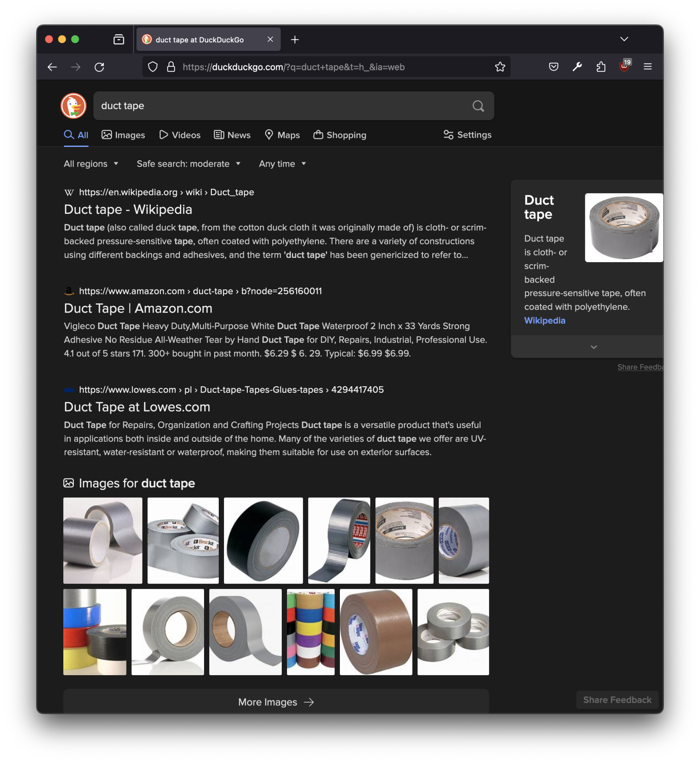Screen dimensions: 700x762
Task: Click the DuckDuckGo logo next to search box
Action: point(73,106)
